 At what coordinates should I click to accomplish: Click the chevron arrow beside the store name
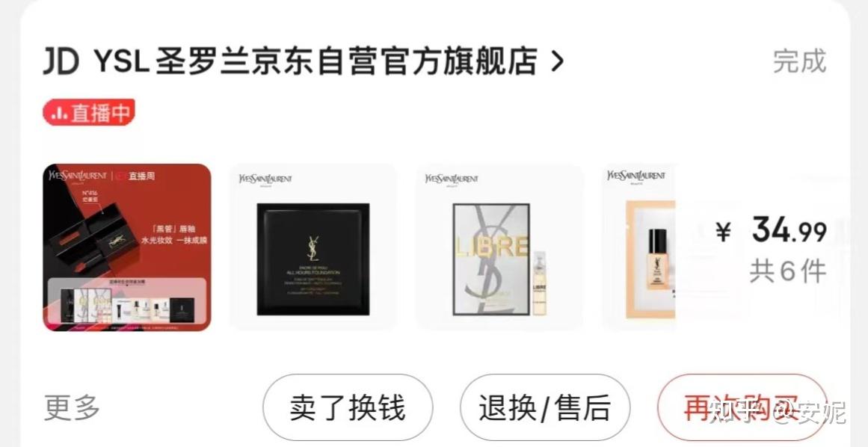click(x=558, y=62)
